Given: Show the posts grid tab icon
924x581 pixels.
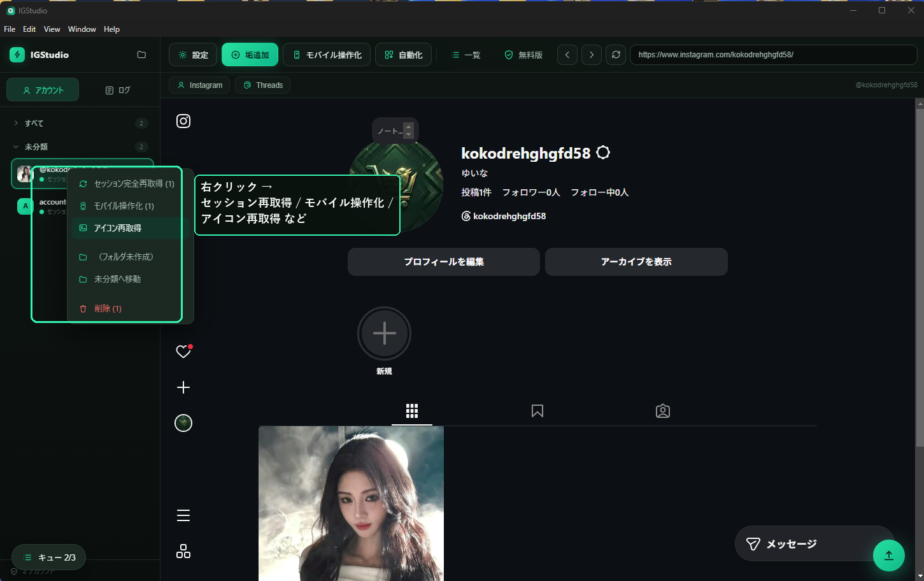Looking at the screenshot, I should click(x=412, y=411).
